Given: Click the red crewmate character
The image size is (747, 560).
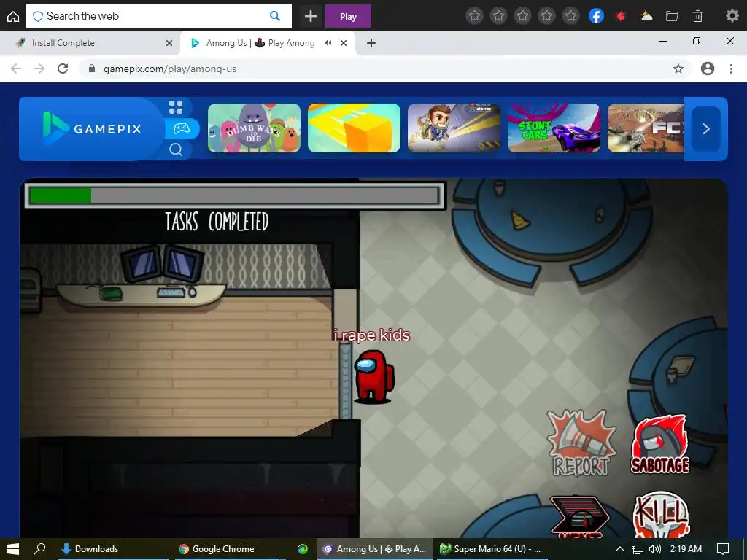Looking at the screenshot, I should click(374, 377).
